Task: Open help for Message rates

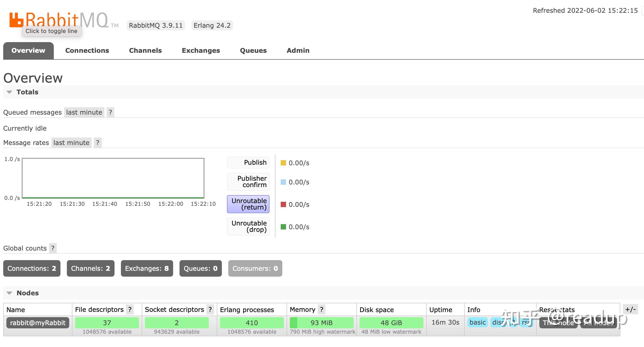Action: click(x=97, y=143)
